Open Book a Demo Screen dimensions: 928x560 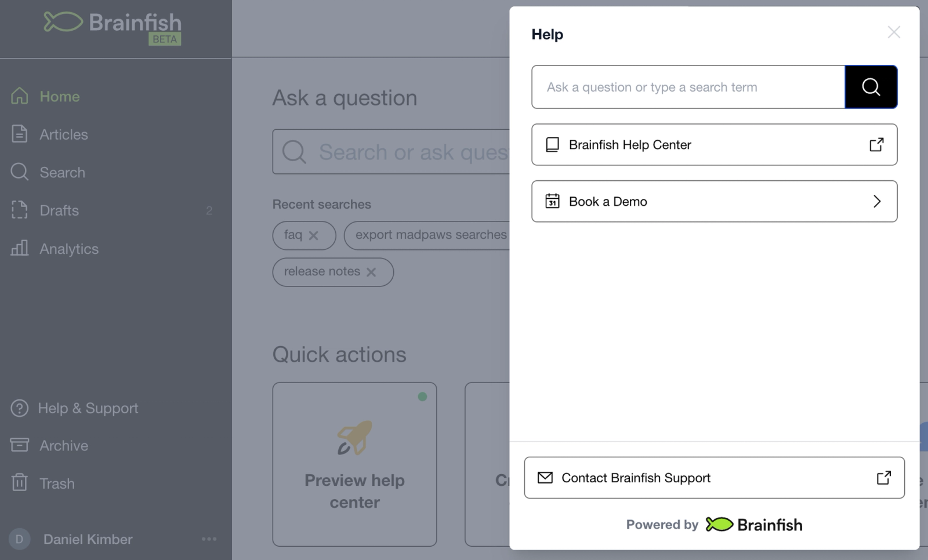click(x=714, y=201)
